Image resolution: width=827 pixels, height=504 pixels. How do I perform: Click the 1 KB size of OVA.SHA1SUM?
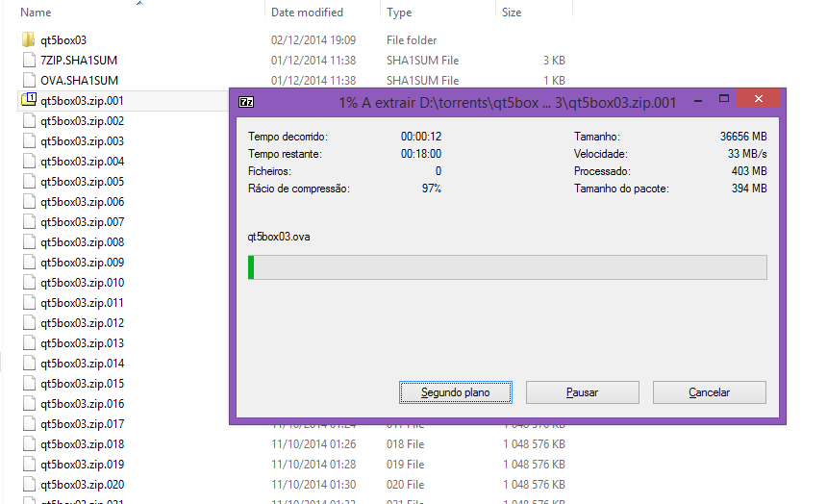[x=554, y=80]
